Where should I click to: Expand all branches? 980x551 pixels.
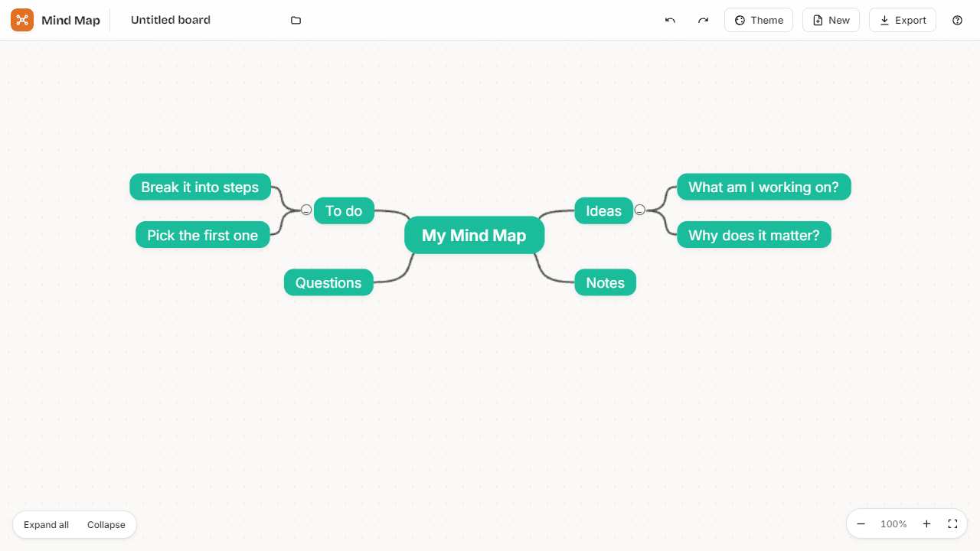46,525
